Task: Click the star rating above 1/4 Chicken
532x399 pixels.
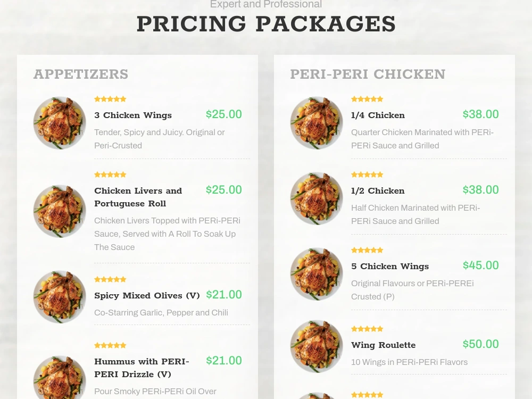Action: (367, 99)
